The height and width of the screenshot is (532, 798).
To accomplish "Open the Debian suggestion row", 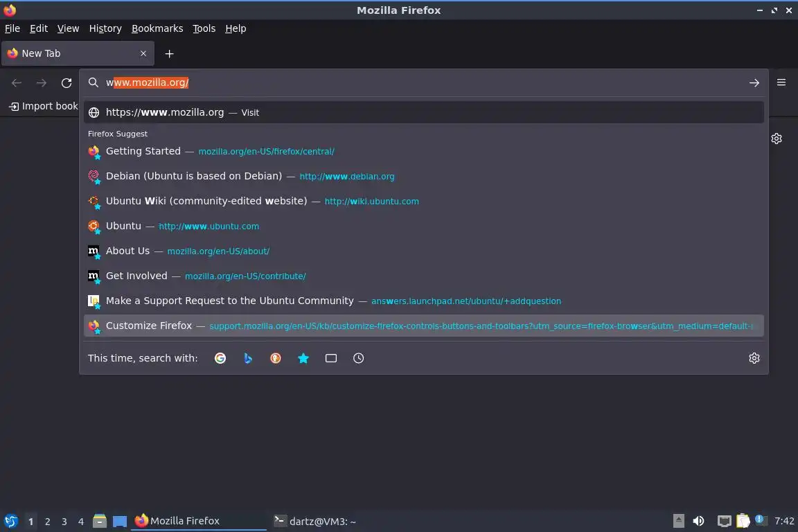I will (423, 176).
